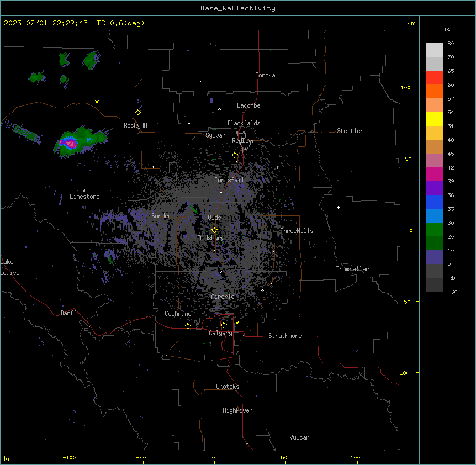Click the km unit label at top right
The width and height of the screenshot is (476, 465).
pyautogui.click(x=411, y=23)
